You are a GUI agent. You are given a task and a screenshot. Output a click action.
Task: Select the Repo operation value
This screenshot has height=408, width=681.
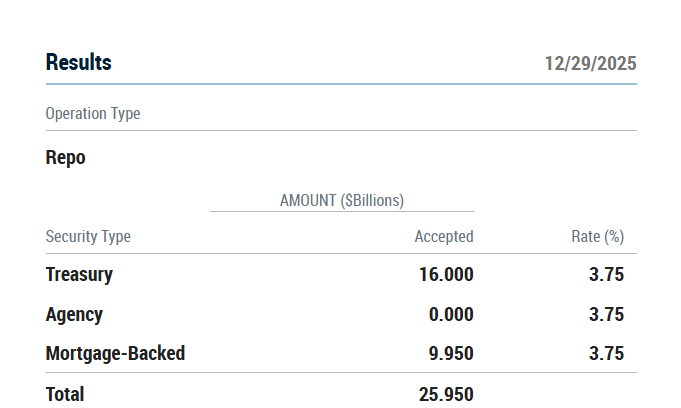[x=66, y=158]
